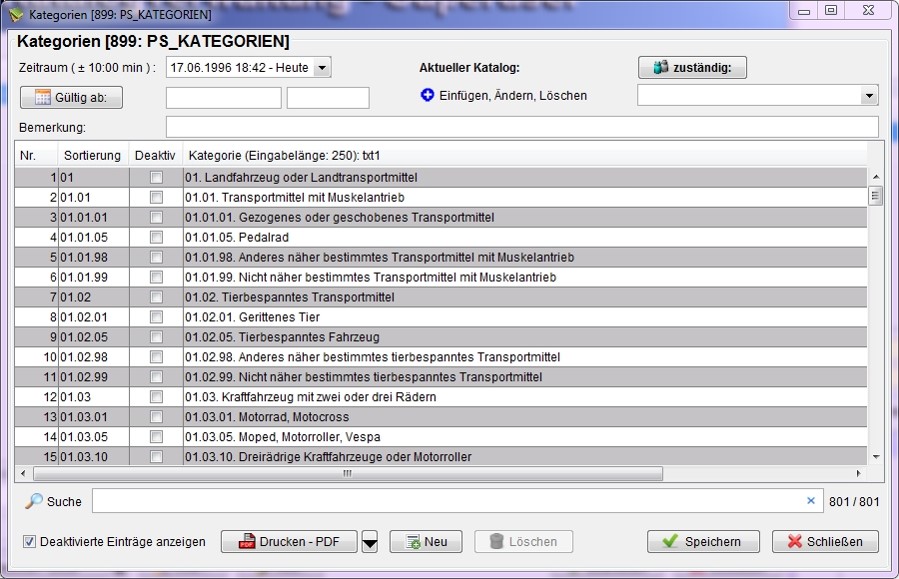
Task: Tick the Deaktiv checkbox for row 01. Landfahrzeug
Action: 156,178
